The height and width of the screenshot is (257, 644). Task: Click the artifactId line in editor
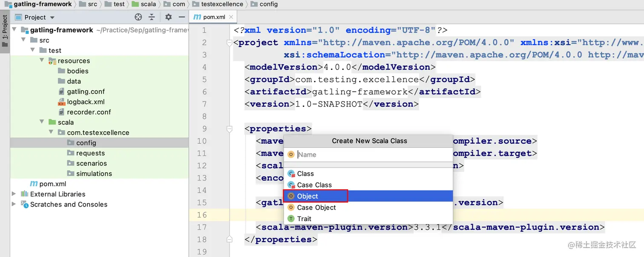tap(363, 92)
